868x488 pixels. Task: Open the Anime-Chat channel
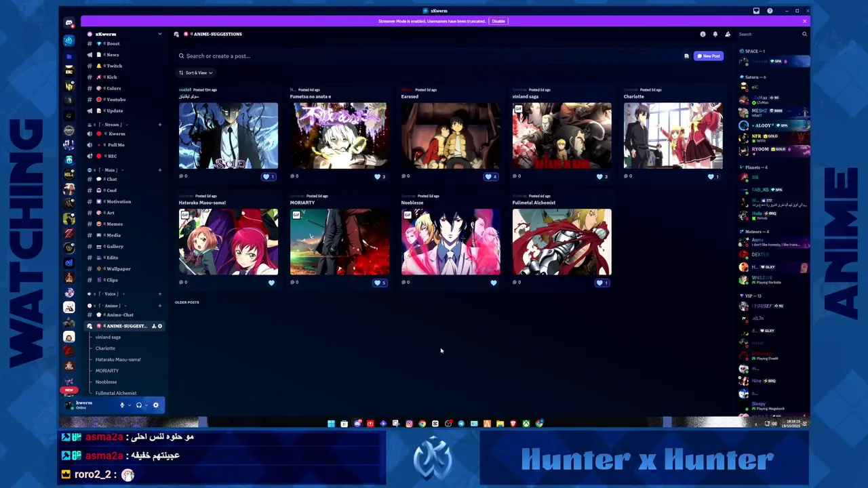[x=124, y=314]
